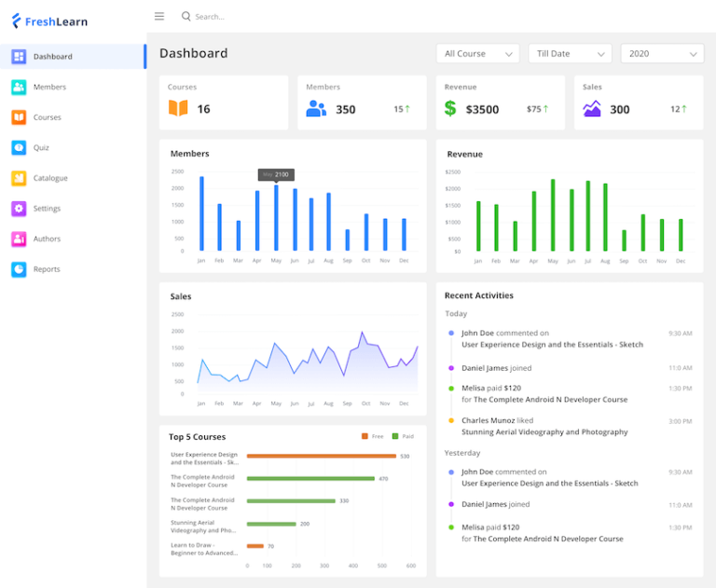Open the Till Date dropdown

[570, 54]
